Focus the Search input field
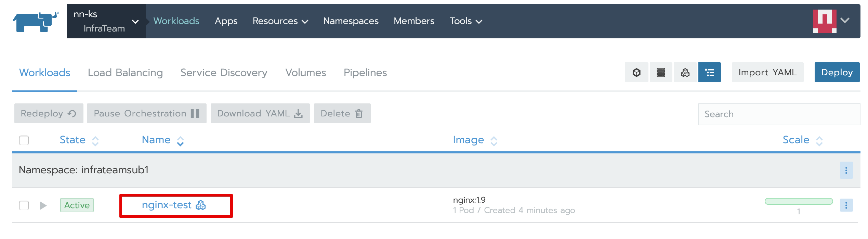The image size is (868, 239). coord(779,114)
